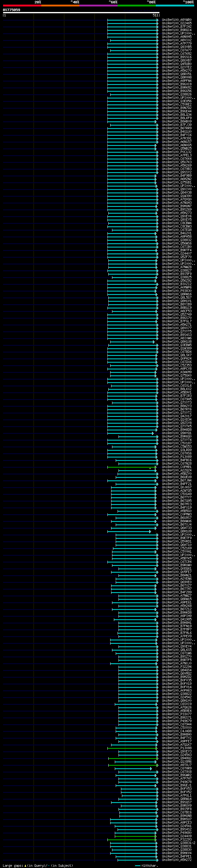Click the UniRef100_B6TTY7 label

(176, 497)
